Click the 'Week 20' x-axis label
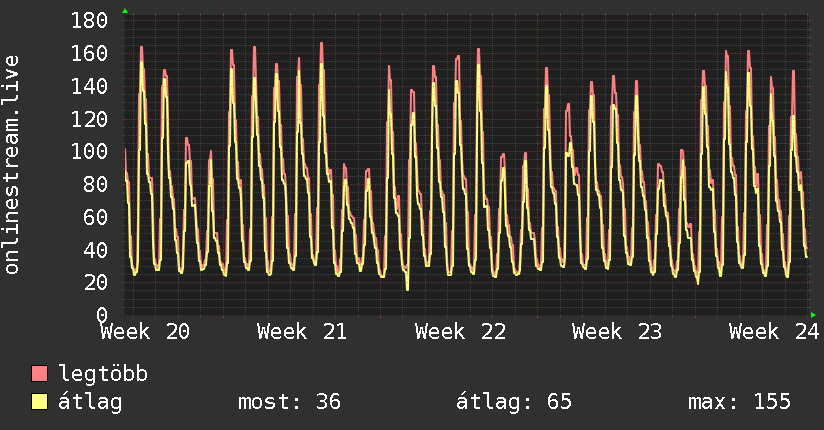Viewport: 824px width, 430px height. coord(145,332)
